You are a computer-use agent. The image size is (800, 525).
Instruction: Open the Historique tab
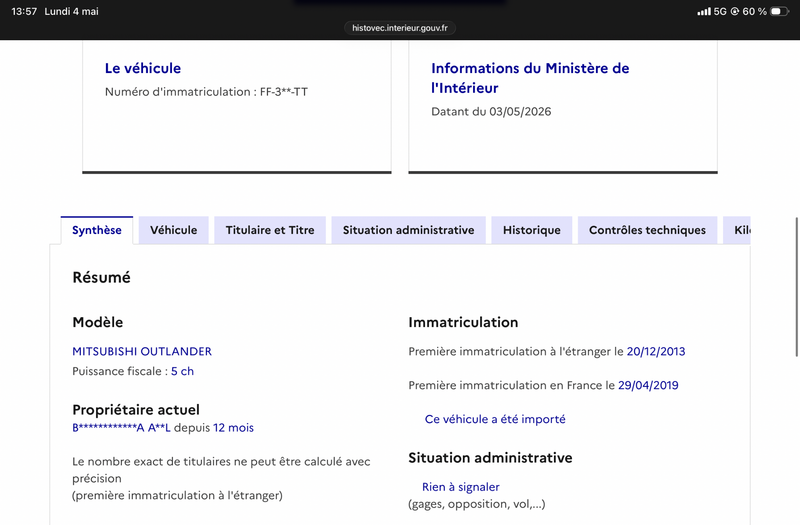532,230
